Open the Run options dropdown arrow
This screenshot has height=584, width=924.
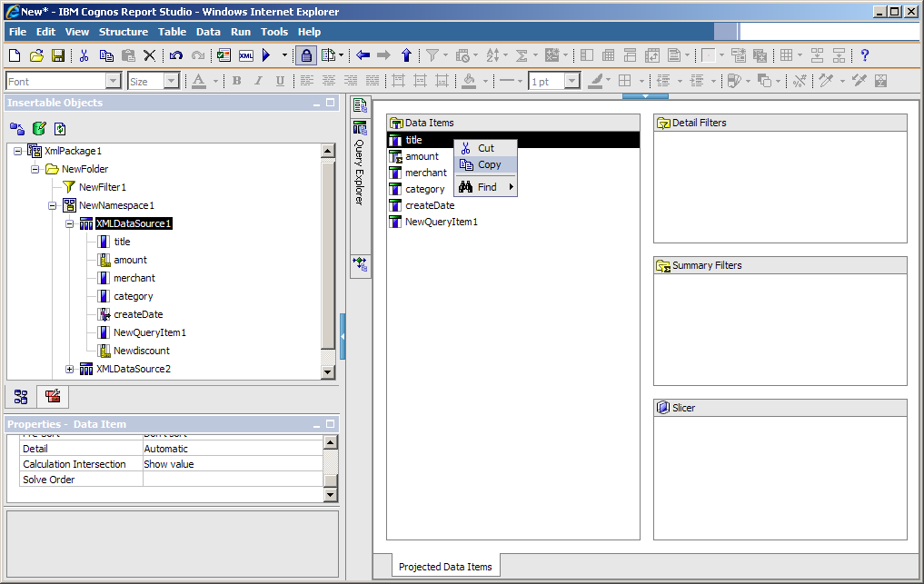point(284,55)
